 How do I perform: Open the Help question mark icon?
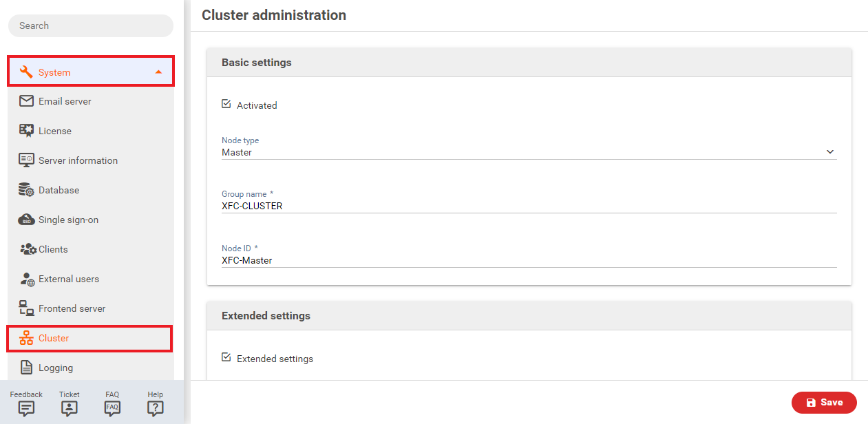(x=156, y=407)
